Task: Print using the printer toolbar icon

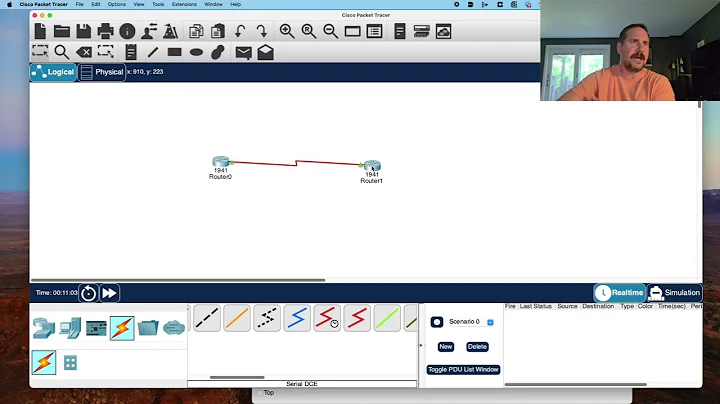Action: (105, 31)
